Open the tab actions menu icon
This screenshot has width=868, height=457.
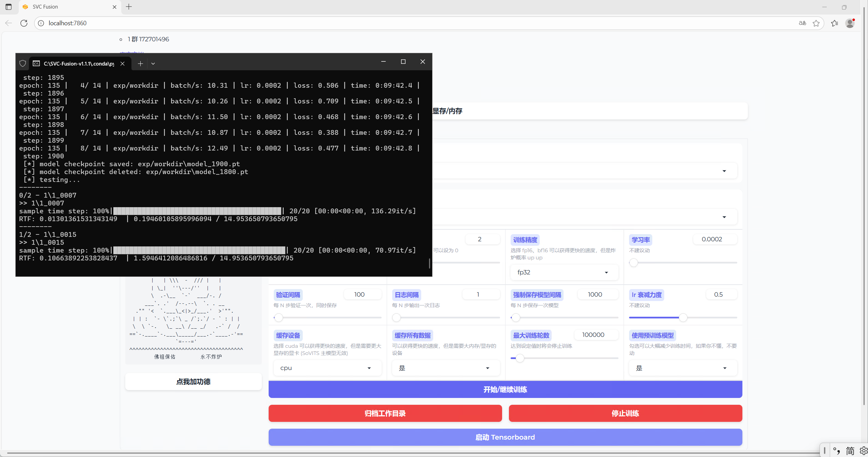click(x=9, y=7)
